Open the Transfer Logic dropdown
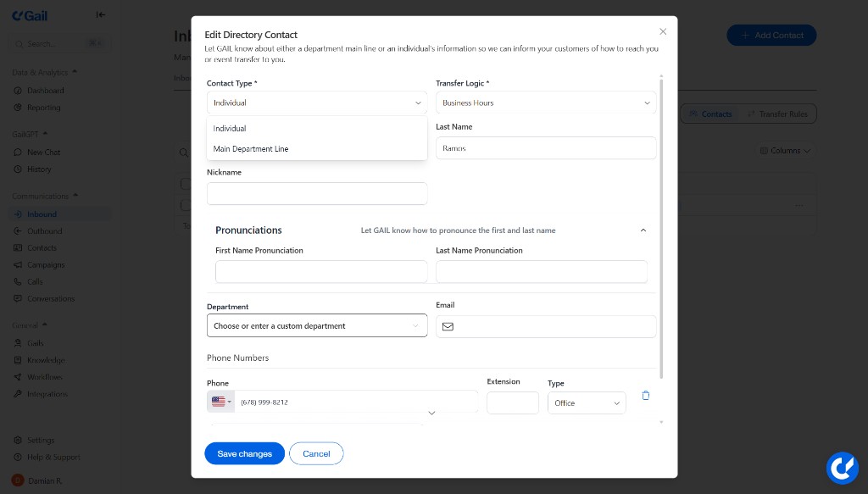The image size is (868, 494). point(545,102)
